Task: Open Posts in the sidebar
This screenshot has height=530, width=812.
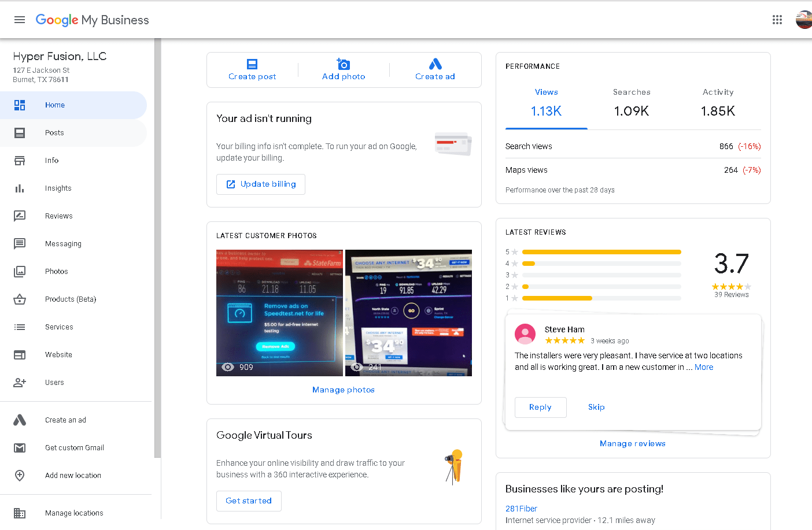Action: [x=73, y=133]
